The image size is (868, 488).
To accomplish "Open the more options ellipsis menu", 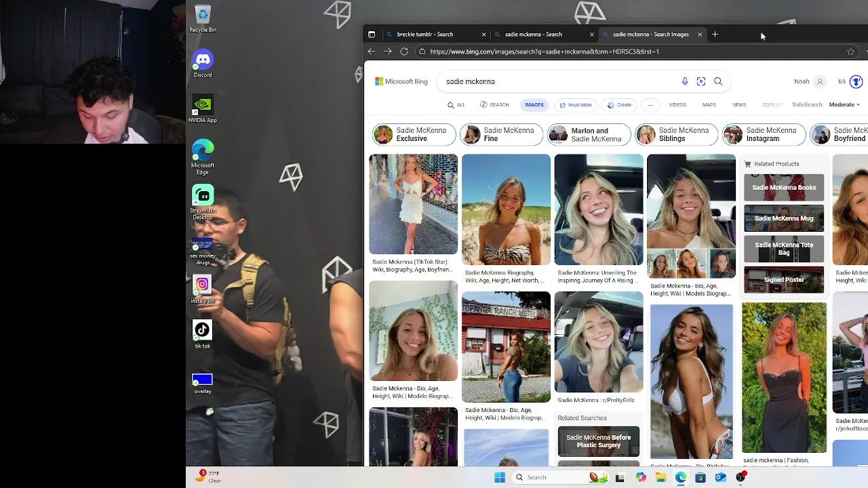I will [650, 105].
